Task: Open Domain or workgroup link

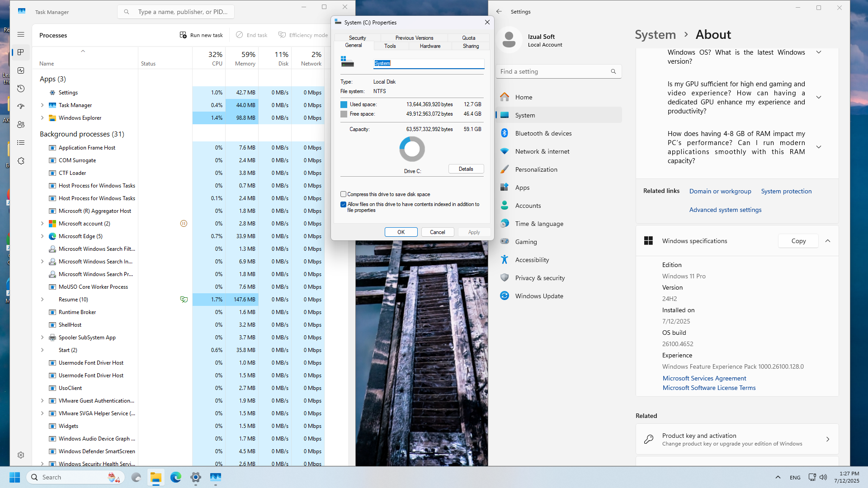Action: click(x=720, y=191)
